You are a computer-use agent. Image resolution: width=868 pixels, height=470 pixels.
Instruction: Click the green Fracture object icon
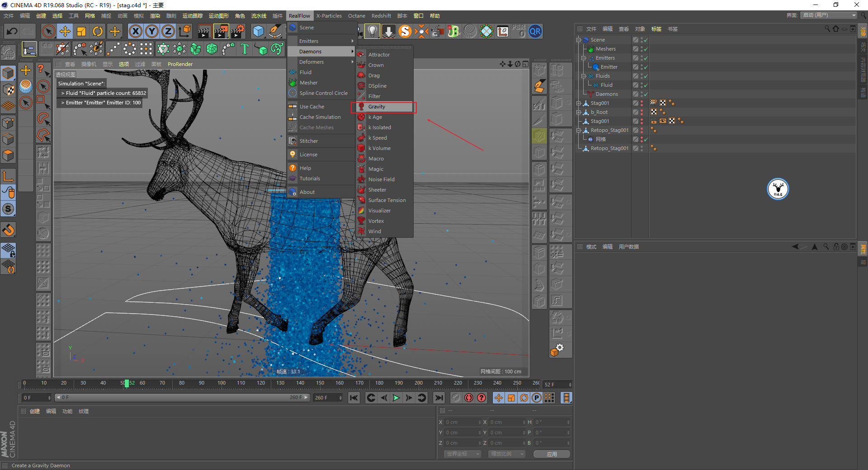[196, 49]
